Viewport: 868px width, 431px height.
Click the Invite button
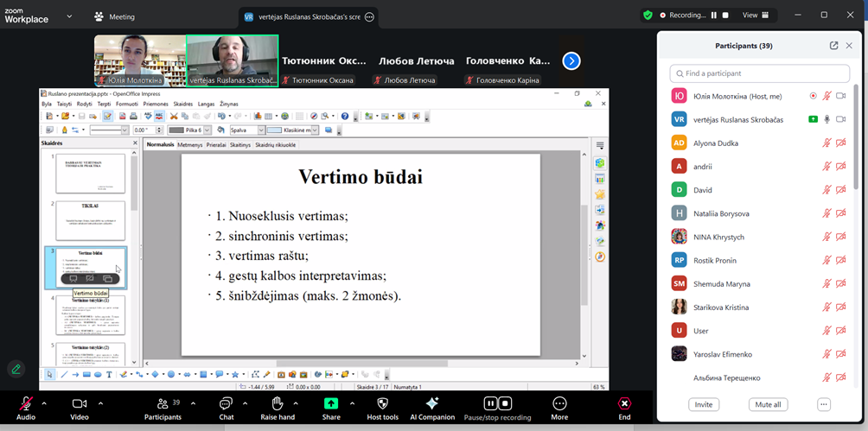(x=704, y=404)
